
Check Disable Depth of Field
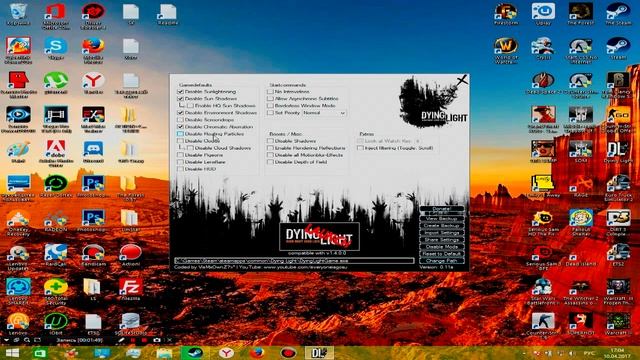click(x=270, y=162)
